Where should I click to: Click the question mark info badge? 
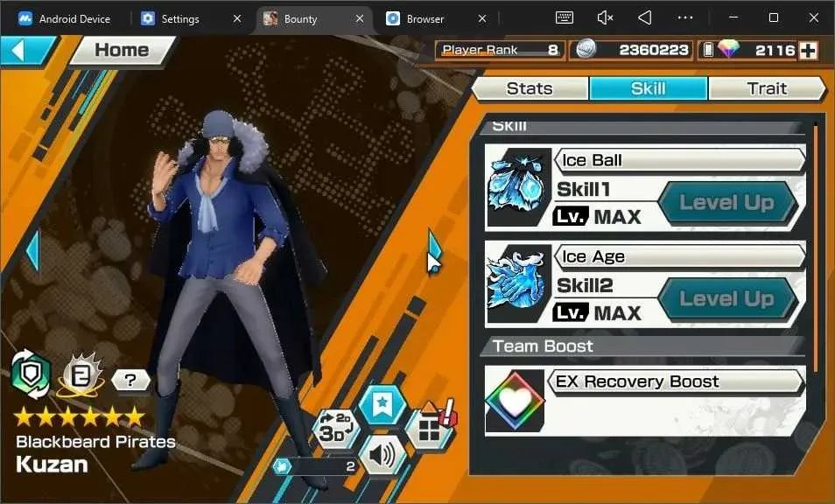[x=130, y=380]
